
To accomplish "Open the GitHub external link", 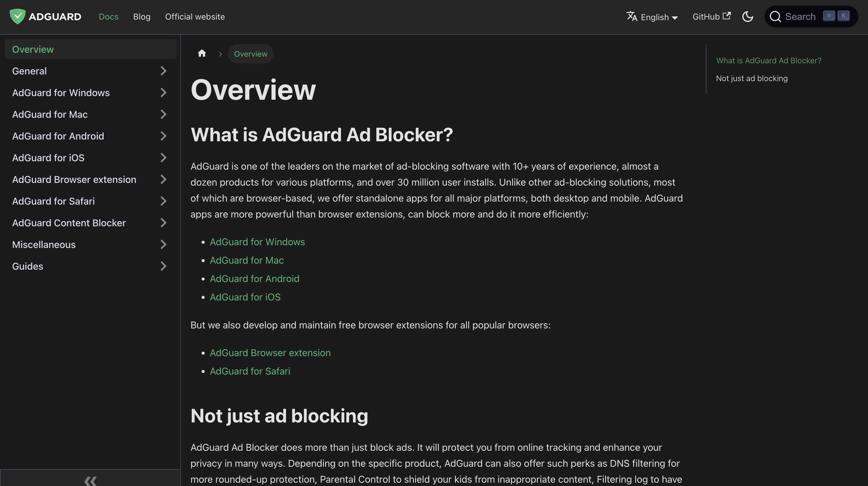I will (x=711, y=17).
